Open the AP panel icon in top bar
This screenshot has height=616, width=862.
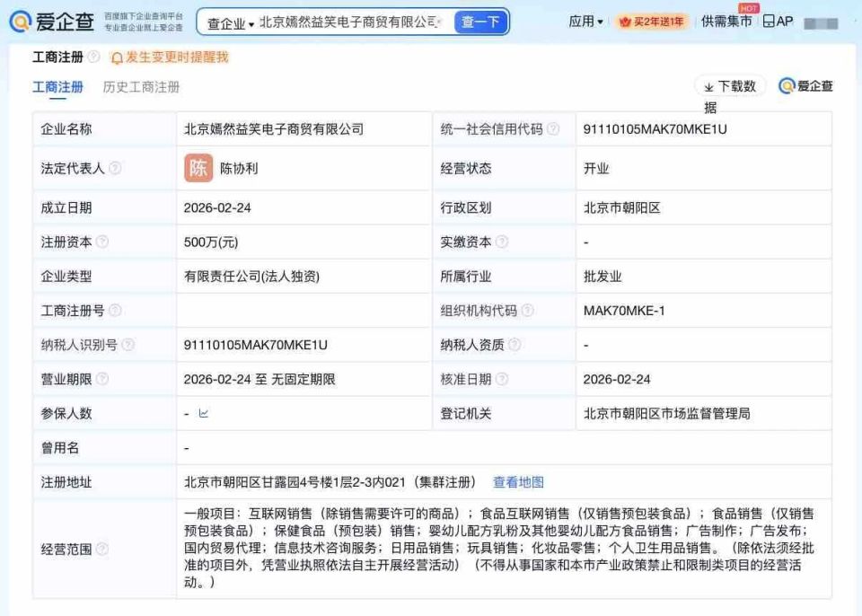(x=777, y=21)
